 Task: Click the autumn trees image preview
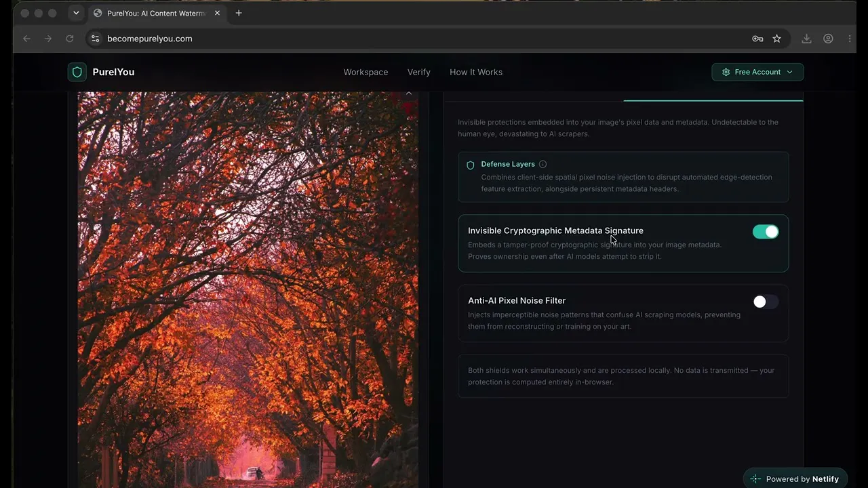click(x=248, y=290)
